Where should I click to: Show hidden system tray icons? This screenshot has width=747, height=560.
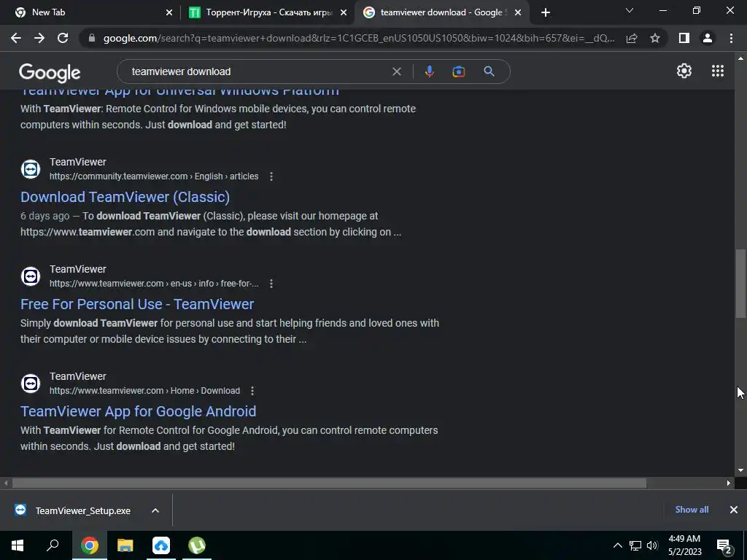[x=617, y=545]
